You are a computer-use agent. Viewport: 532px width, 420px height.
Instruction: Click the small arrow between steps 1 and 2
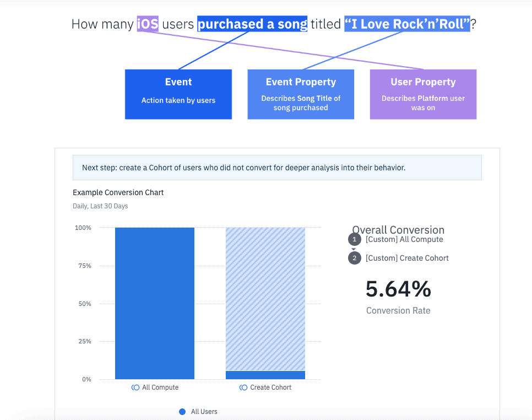click(354, 249)
